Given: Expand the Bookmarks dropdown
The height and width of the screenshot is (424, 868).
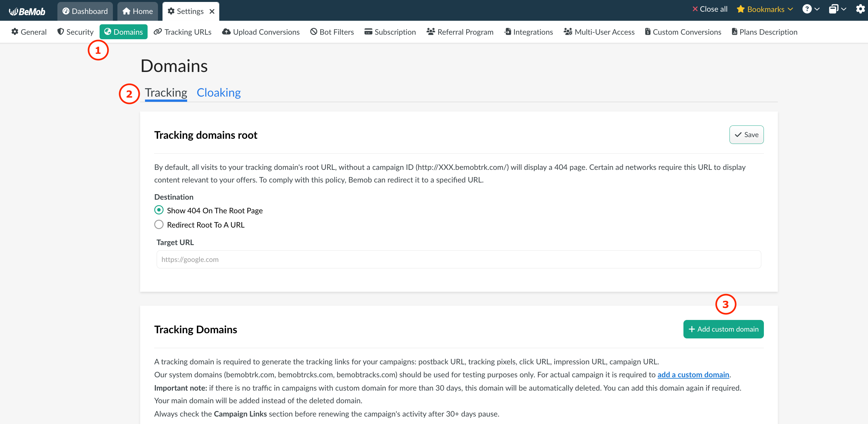Looking at the screenshot, I should click(764, 9).
